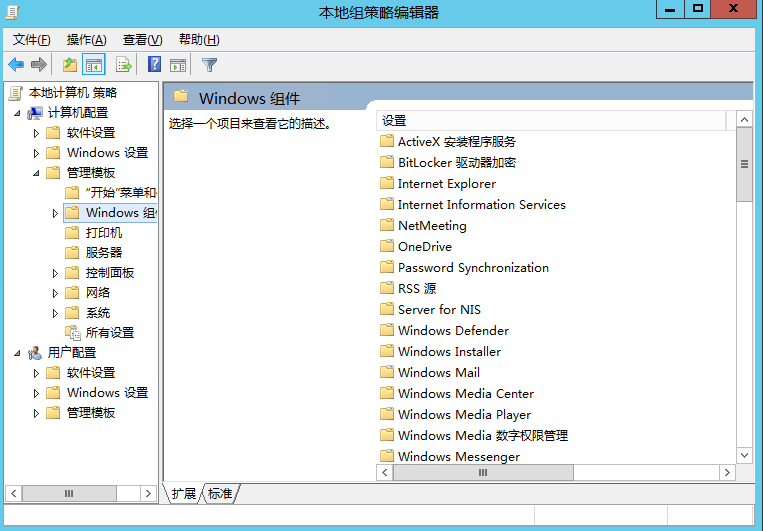The height and width of the screenshot is (531, 763).
Task: Click the Back arrow toolbar icon
Action: [16, 65]
